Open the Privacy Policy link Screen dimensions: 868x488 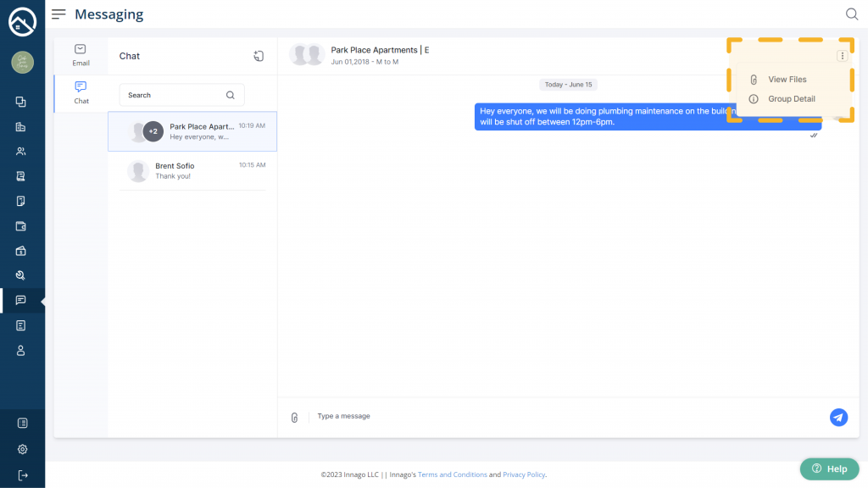[x=524, y=474]
